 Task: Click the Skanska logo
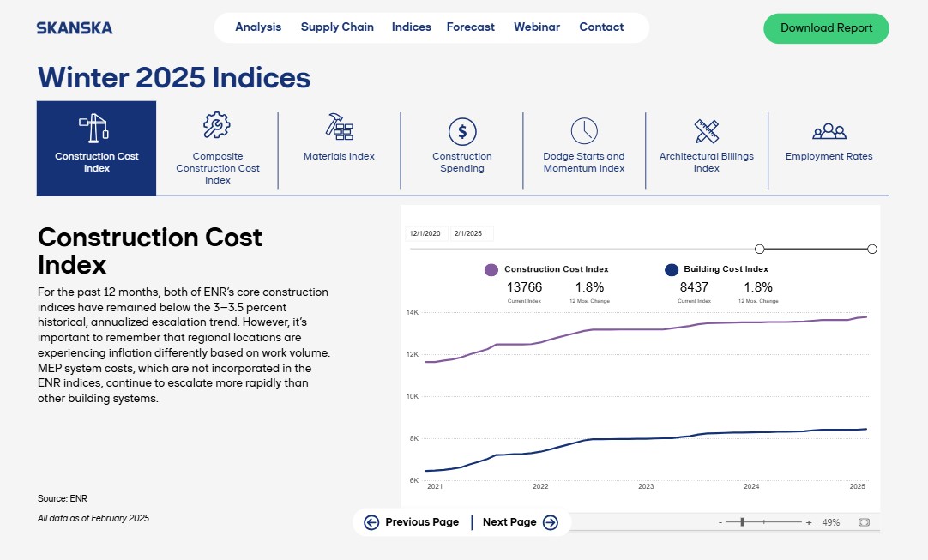click(75, 27)
